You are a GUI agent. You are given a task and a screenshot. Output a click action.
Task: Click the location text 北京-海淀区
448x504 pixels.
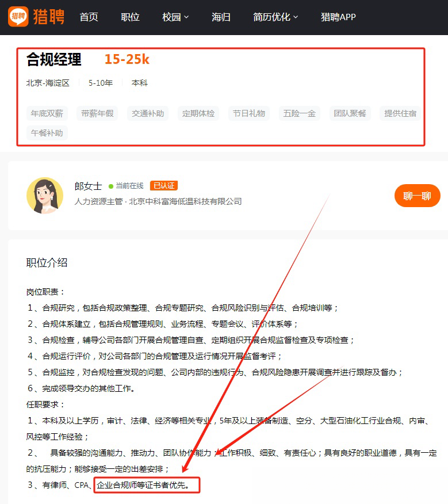pyautogui.click(x=48, y=83)
